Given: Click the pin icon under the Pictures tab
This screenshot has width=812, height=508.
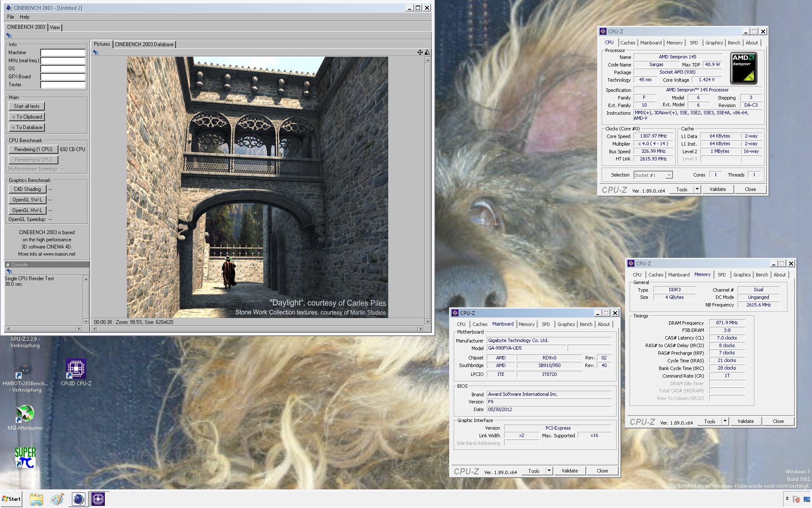Looking at the screenshot, I should coord(96,52).
